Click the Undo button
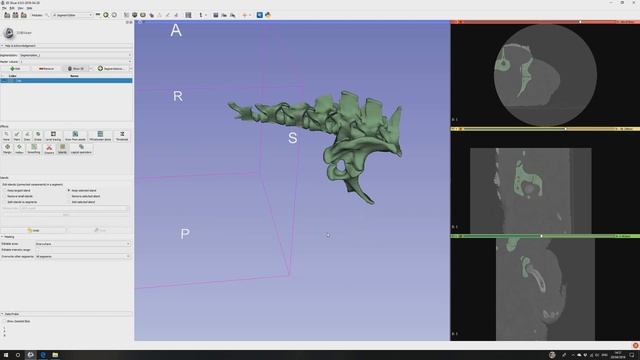The image size is (640, 360). 33,230
